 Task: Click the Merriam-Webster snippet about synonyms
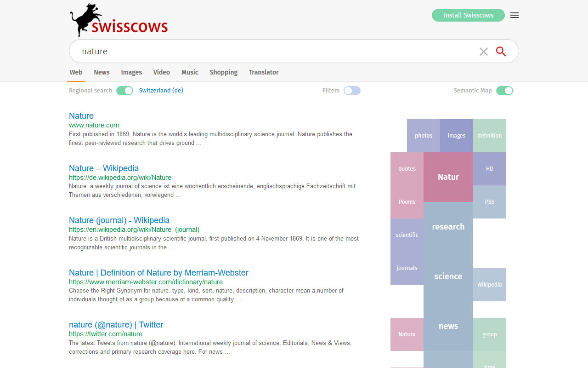[x=206, y=295]
